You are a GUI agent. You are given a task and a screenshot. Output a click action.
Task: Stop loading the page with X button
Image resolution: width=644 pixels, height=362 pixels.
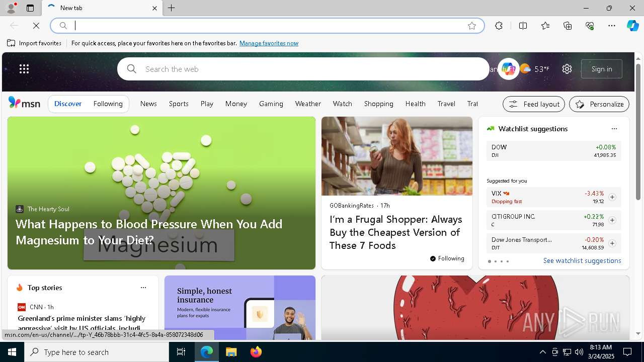pyautogui.click(x=36, y=26)
